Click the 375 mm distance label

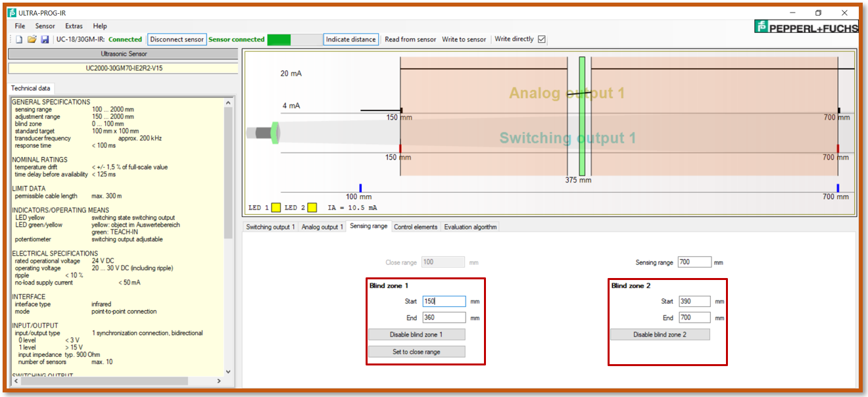click(579, 180)
